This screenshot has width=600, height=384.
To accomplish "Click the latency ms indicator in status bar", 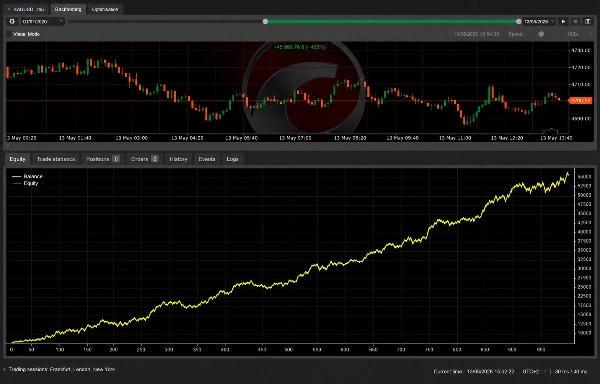I will [x=571, y=371].
